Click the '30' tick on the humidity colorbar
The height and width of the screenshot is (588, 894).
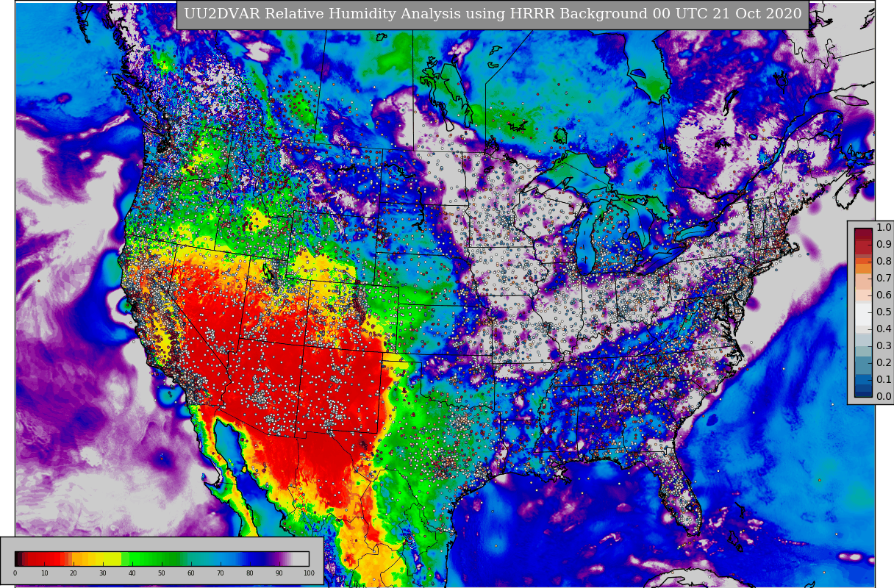point(103,573)
